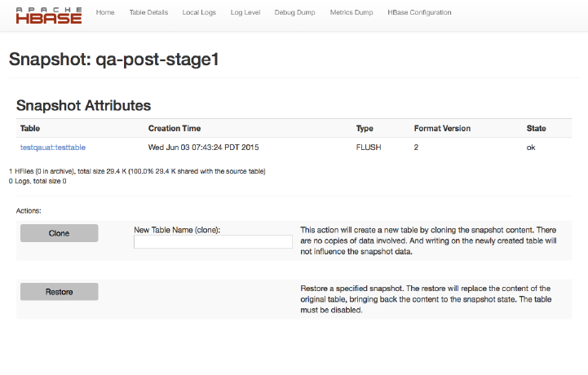Click the Actions: label
Image resolution: width=588 pixels, height=375 pixels.
(x=29, y=211)
